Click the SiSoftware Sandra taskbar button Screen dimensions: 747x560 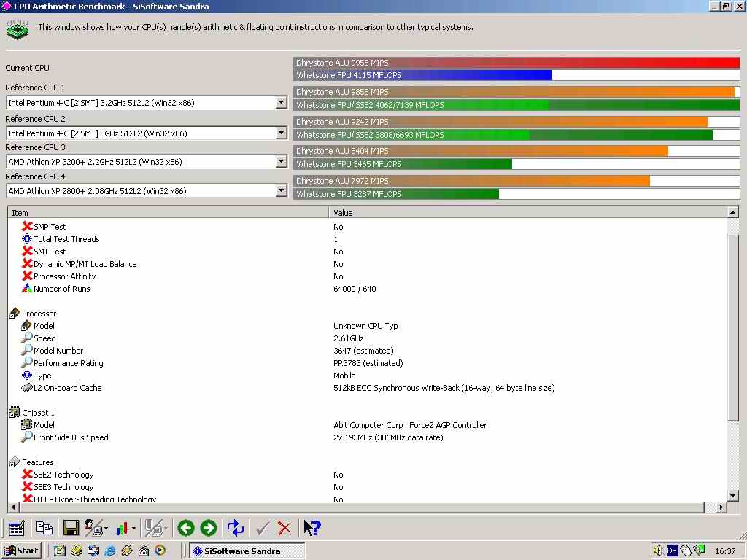click(x=247, y=551)
